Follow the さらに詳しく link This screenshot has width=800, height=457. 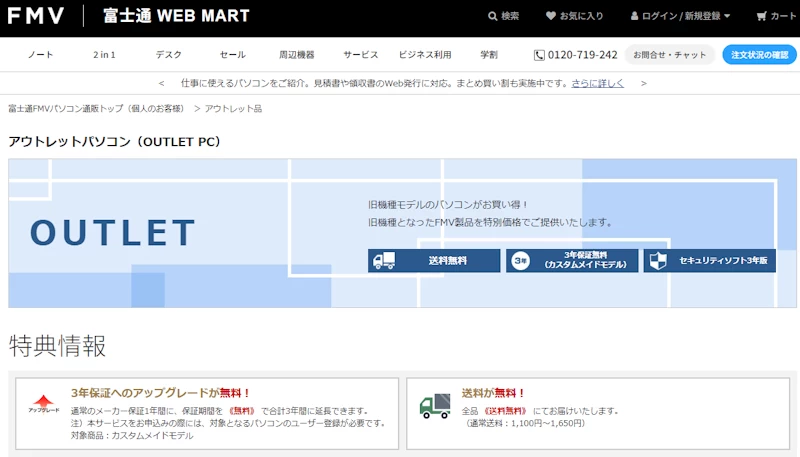click(597, 83)
